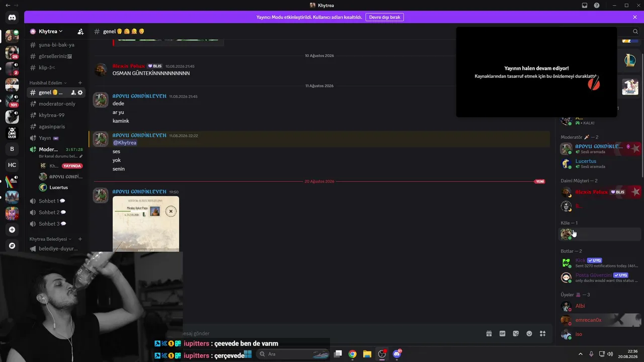This screenshot has width=644, height=362.
Task: Open the server with 101 unread badge
Action: [x=12, y=101]
